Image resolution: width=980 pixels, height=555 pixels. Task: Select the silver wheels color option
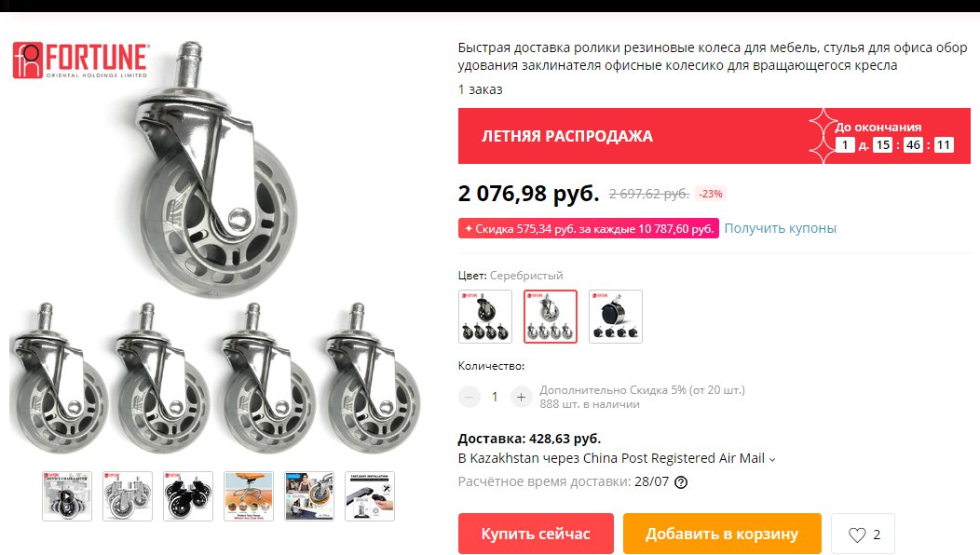tap(550, 317)
